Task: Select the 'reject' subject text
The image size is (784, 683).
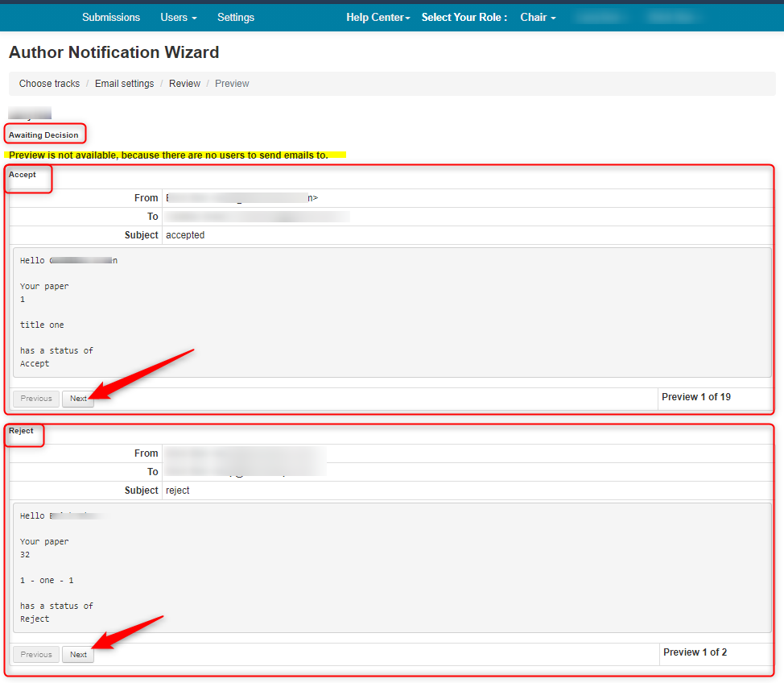Action: [178, 491]
